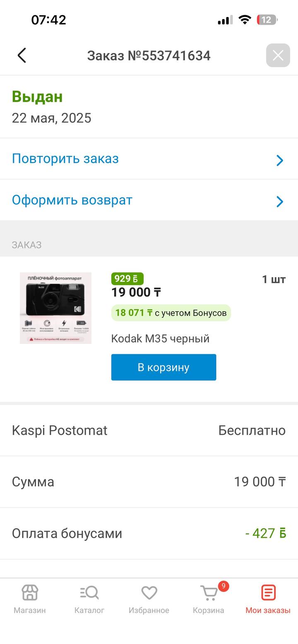Image resolution: width=298 pixels, height=644 pixels.
Task: Open the Kodak camera product thumbnail
Action: click(x=55, y=308)
